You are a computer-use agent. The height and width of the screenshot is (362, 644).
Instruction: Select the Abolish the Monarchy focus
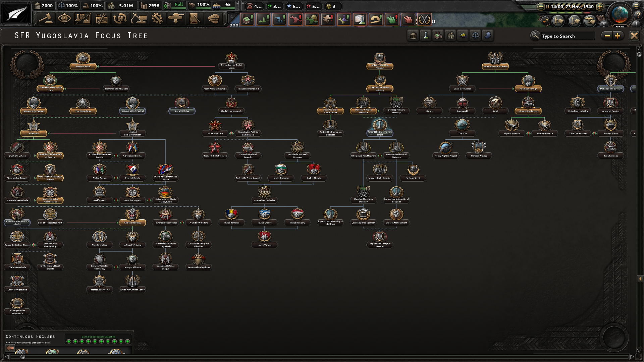pos(231,106)
